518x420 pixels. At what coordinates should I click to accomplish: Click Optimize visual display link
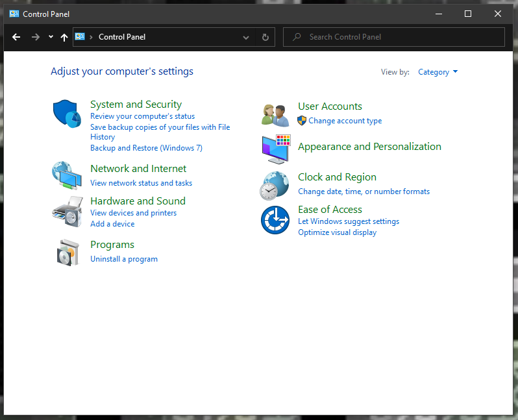tap(337, 232)
